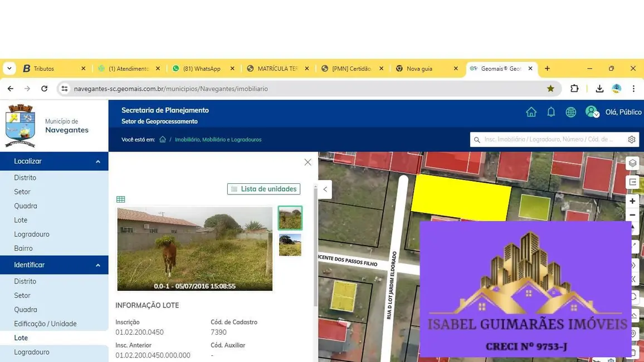This screenshot has height=362, width=644.
Task: Select the cow photo thumbnail
Action: click(290, 218)
